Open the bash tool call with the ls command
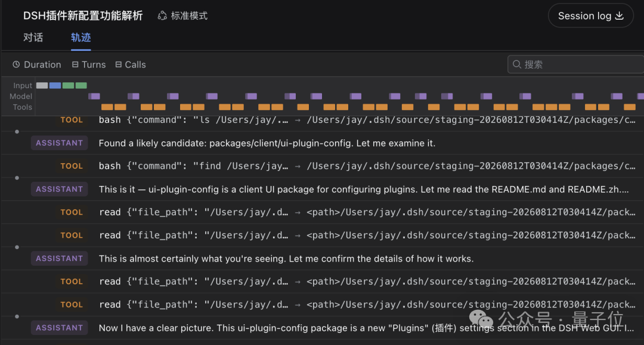The image size is (644, 345). click(322, 120)
